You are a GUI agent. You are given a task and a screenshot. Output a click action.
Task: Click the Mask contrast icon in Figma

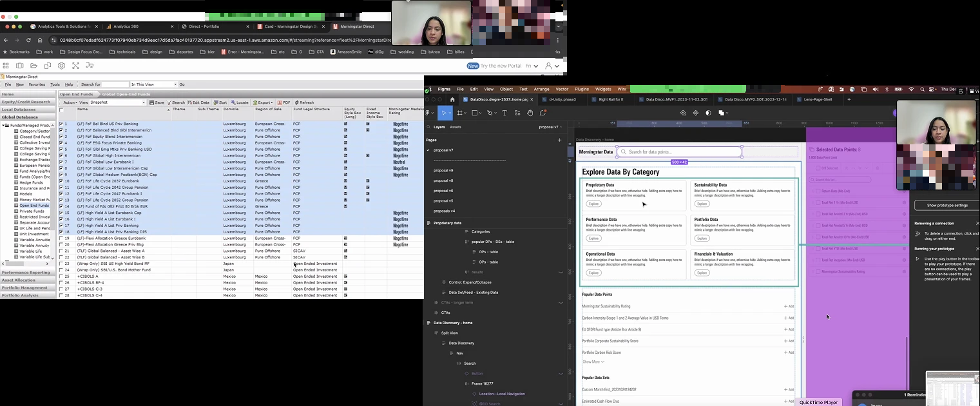tap(708, 113)
